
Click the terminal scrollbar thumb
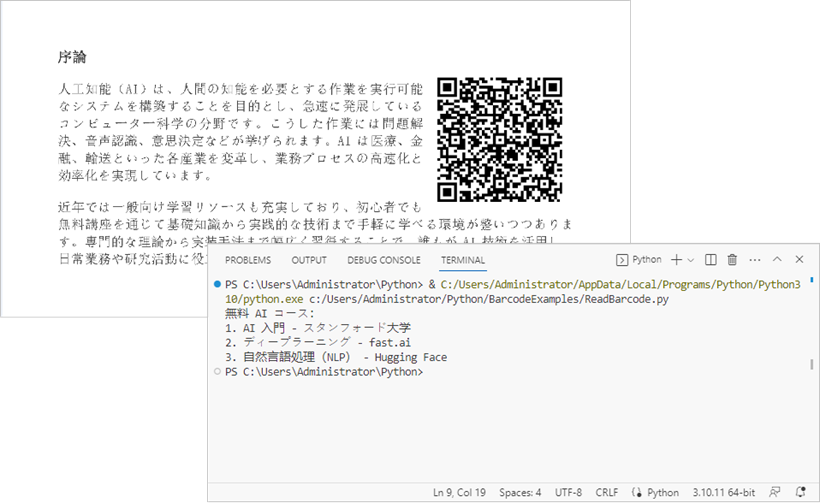[x=811, y=364]
